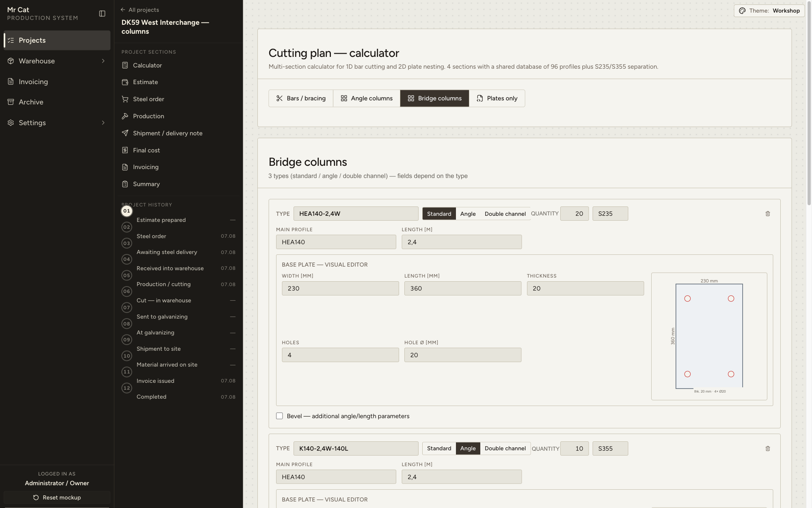Open the Projects menu item

[x=57, y=40]
